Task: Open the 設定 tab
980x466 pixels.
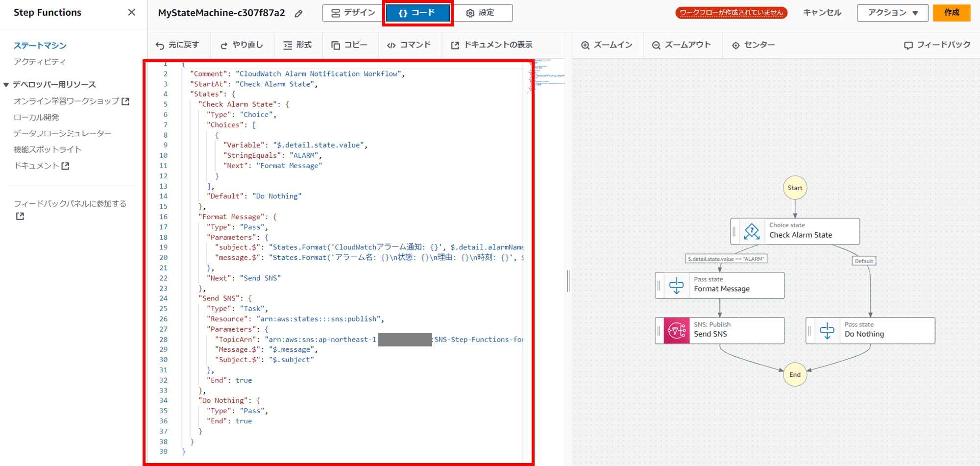Action: tap(481, 13)
